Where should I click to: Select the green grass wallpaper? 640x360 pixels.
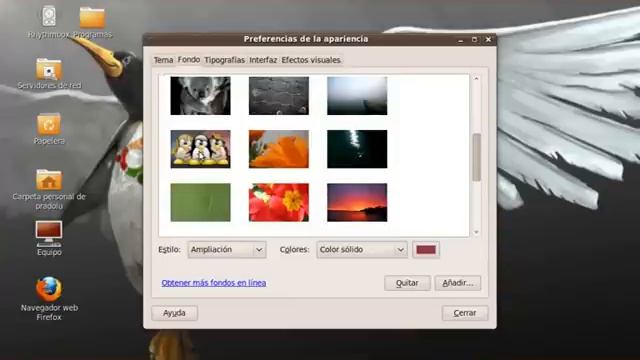pyautogui.click(x=200, y=202)
